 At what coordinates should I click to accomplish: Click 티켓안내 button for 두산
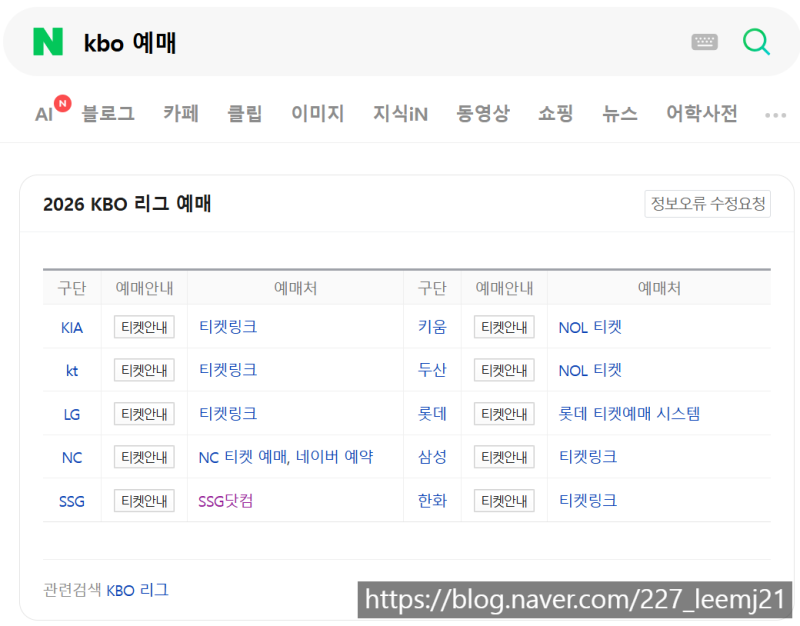(x=504, y=370)
